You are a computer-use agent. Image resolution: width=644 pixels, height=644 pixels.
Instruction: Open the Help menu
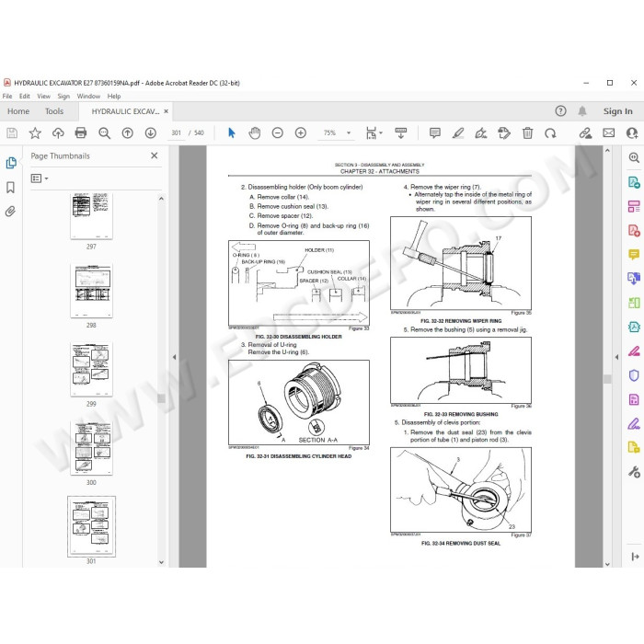[x=114, y=96]
